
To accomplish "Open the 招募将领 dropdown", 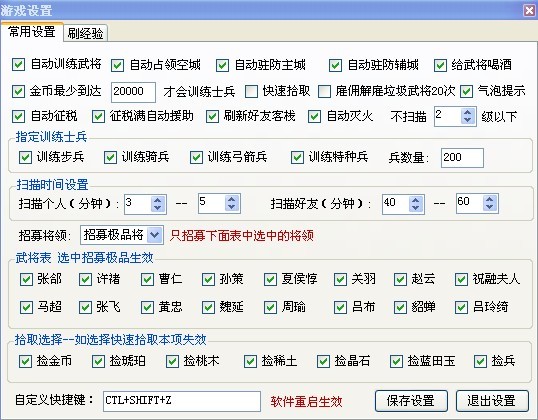I will [155, 235].
